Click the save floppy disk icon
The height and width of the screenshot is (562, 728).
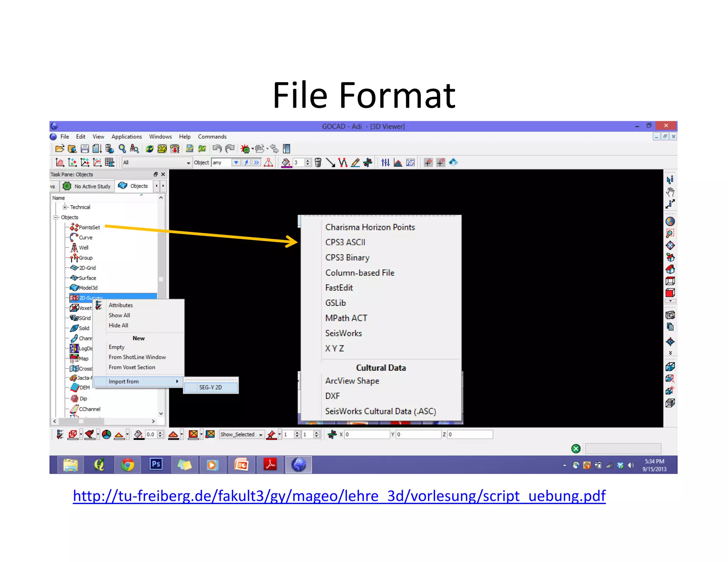coord(85,148)
